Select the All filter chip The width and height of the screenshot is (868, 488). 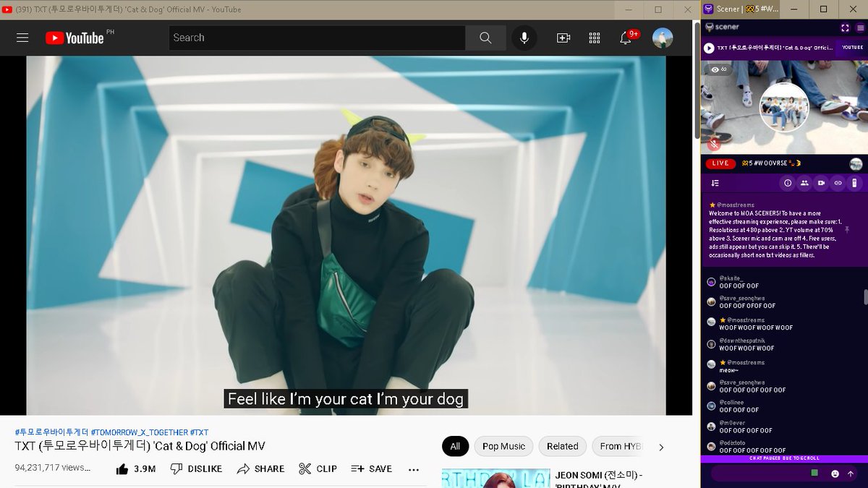(455, 446)
